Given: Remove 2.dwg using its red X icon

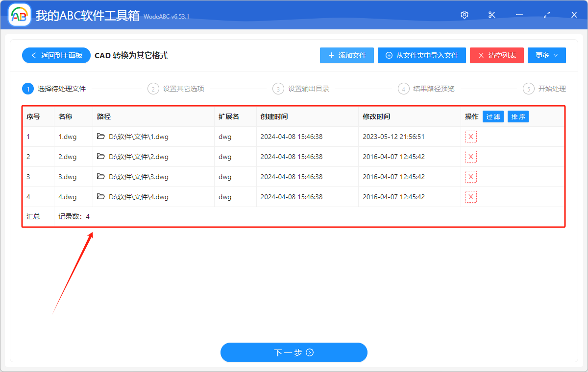Looking at the screenshot, I should point(471,157).
